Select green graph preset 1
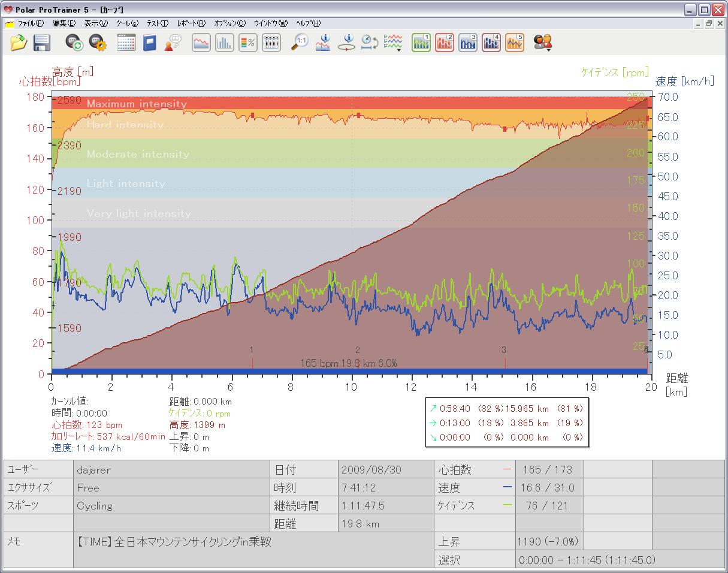The width and height of the screenshot is (728, 573). pos(421,43)
